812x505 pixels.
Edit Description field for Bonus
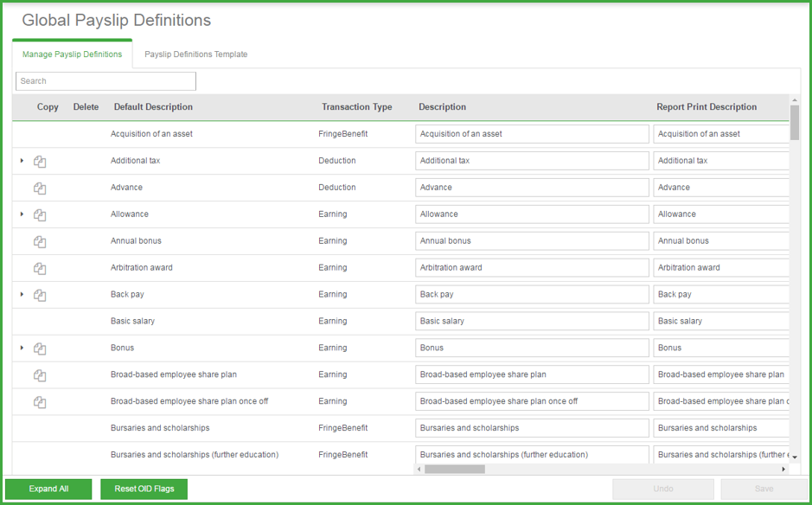tap(532, 348)
